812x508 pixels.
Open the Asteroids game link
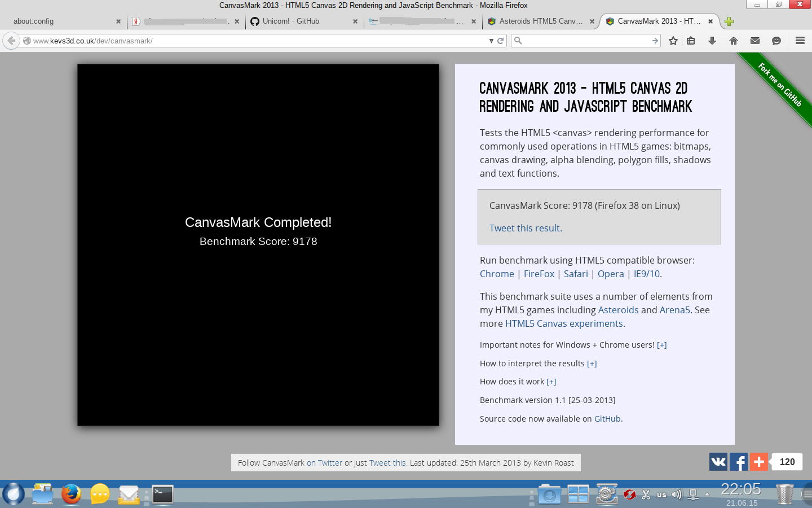tap(618, 310)
